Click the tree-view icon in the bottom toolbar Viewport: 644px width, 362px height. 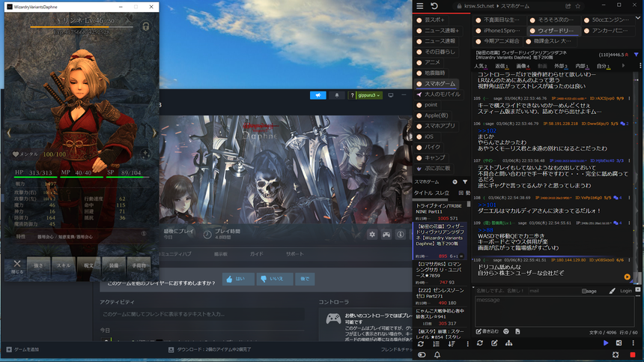coord(509,343)
